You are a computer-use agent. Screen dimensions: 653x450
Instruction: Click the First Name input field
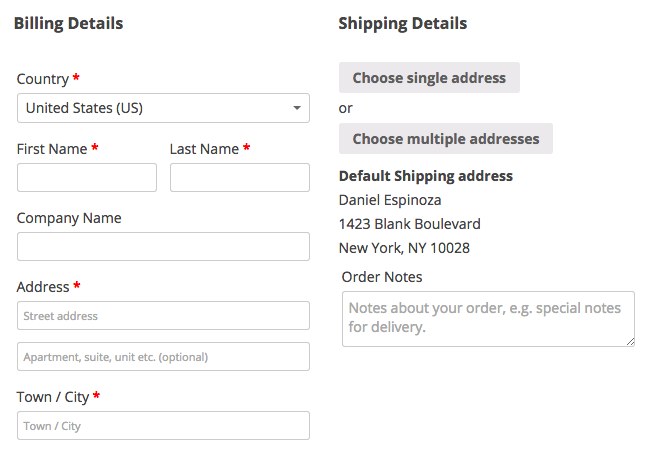87,178
